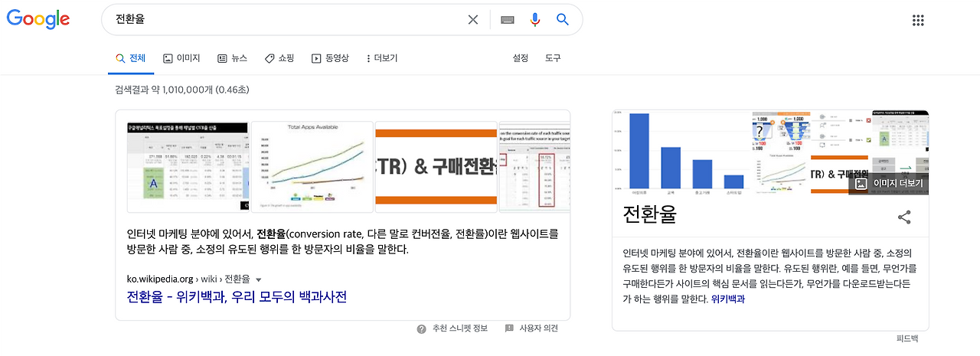Click the 전환율 knowledge panel title
This screenshot has height=356, width=980.
click(650, 214)
